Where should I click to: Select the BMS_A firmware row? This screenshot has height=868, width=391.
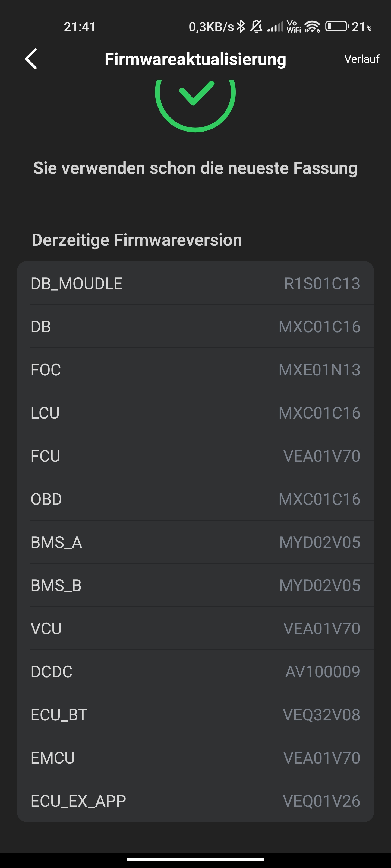click(x=195, y=542)
